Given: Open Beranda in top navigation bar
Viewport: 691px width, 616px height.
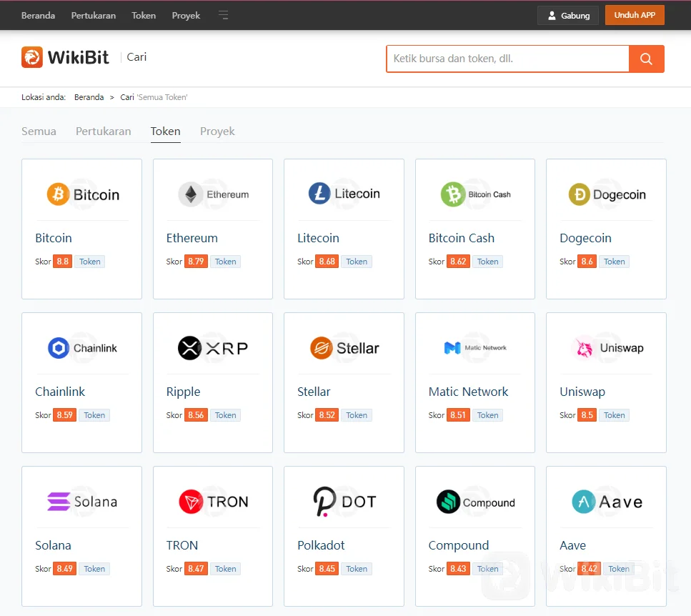Looking at the screenshot, I should pyautogui.click(x=38, y=16).
